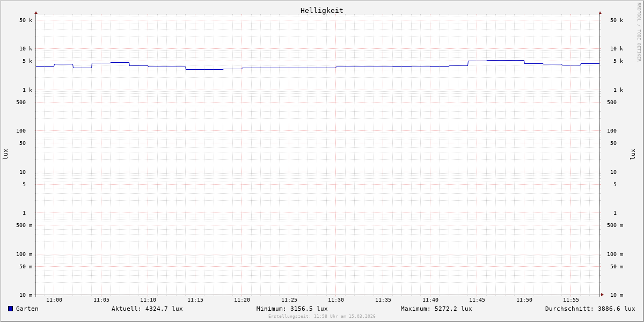Click the 11:00 time axis label
This screenshot has height=322, width=644.
click(x=54, y=300)
